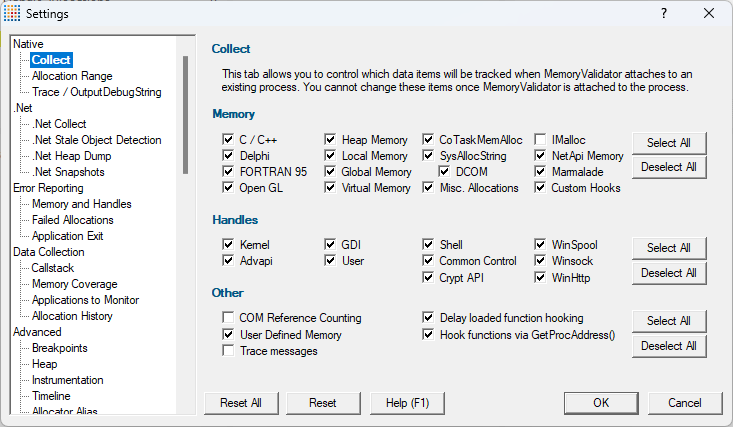Toggle NetApi Memory checkbox

click(x=540, y=155)
